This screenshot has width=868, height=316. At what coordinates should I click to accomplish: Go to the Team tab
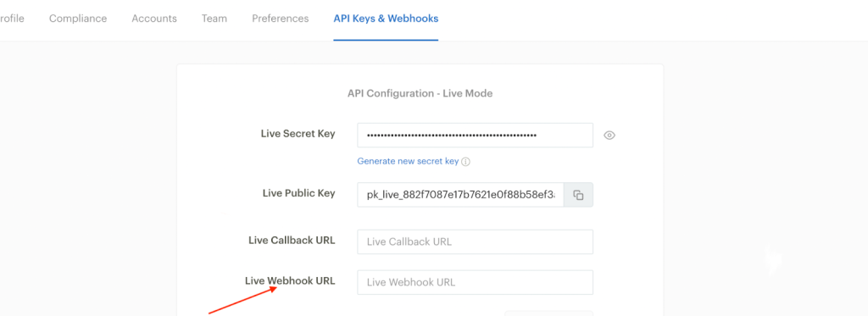[214, 19]
